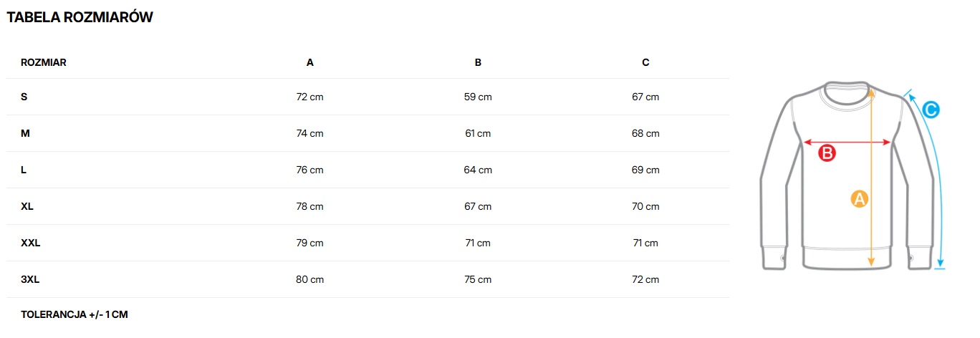Click the 70 cm value for size XL

click(x=645, y=206)
